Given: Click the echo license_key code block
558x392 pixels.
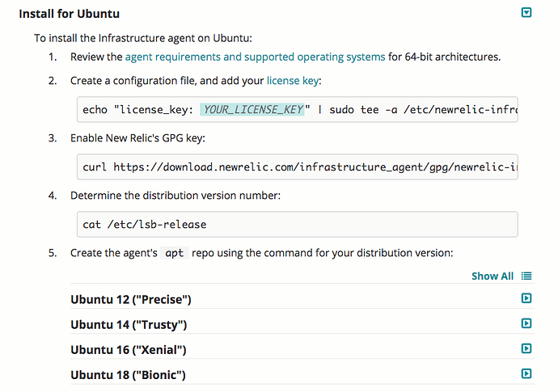Looking at the screenshot, I should (x=297, y=110).
